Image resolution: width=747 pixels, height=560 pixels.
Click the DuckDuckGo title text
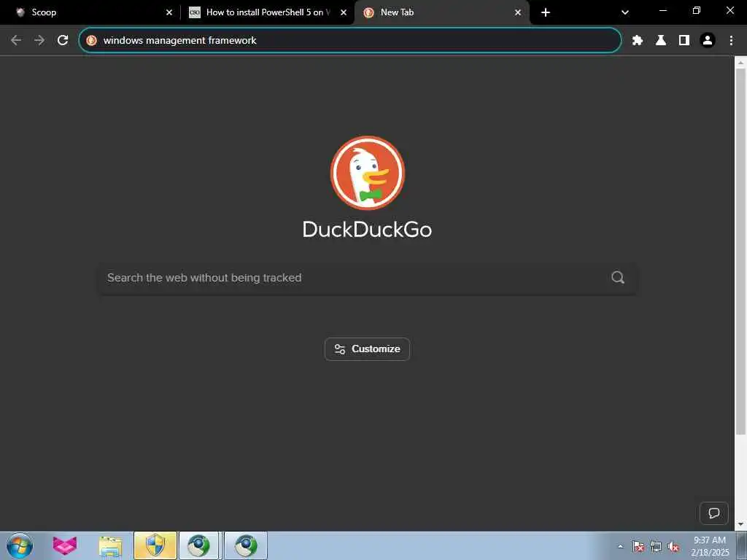click(368, 230)
